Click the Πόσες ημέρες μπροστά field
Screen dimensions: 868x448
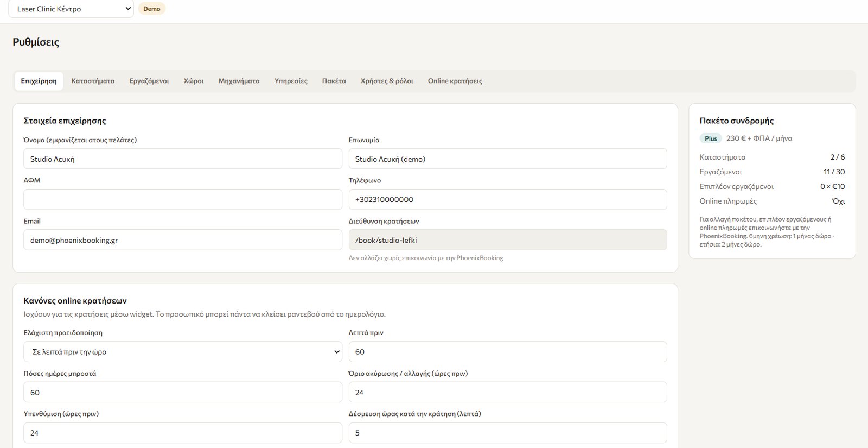tap(183, 392)
